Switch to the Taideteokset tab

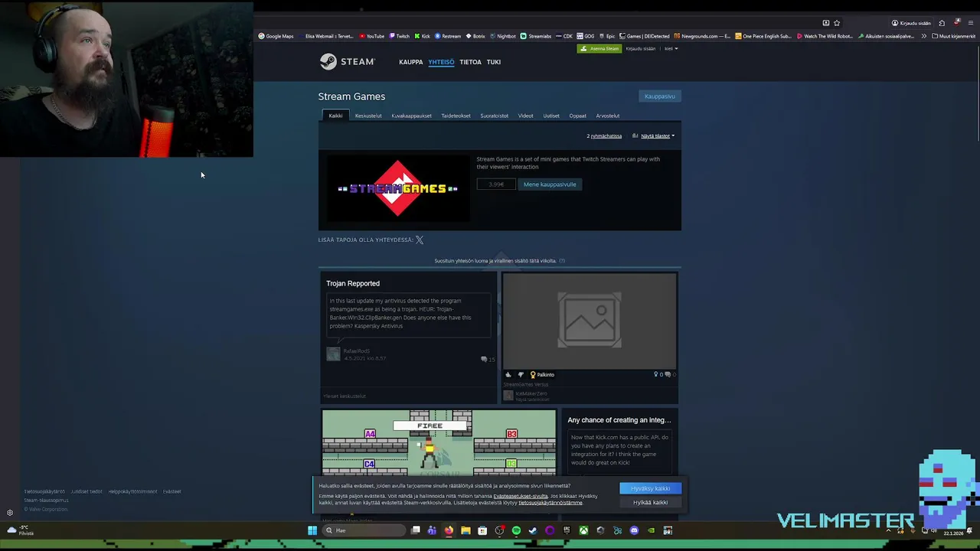click(x=456, y=116)
